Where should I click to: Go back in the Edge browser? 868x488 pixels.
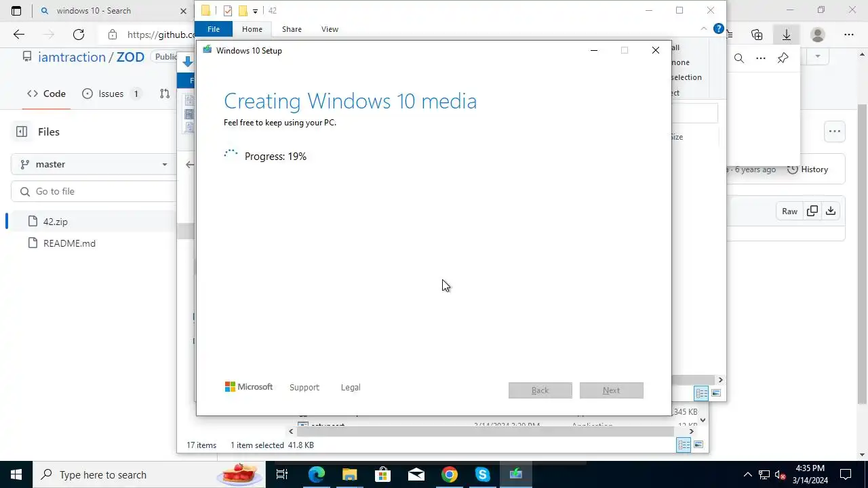click(19, 35)
